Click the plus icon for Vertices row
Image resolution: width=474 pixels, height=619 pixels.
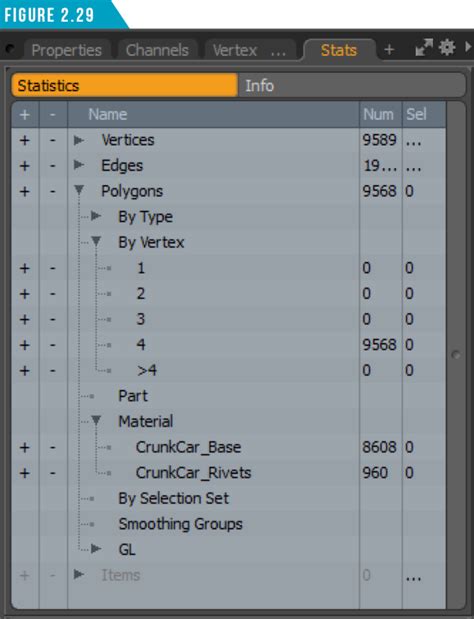pos(25,140)
